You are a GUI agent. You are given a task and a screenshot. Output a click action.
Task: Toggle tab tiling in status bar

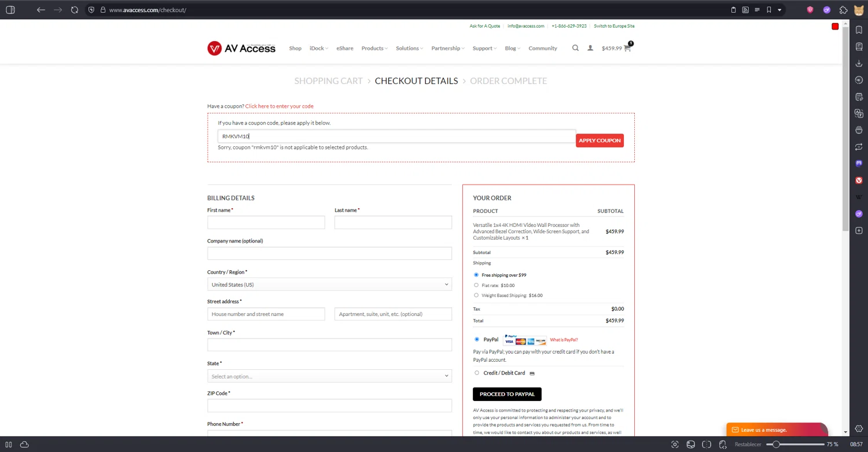pyautogui.click(x=707, y=444)
